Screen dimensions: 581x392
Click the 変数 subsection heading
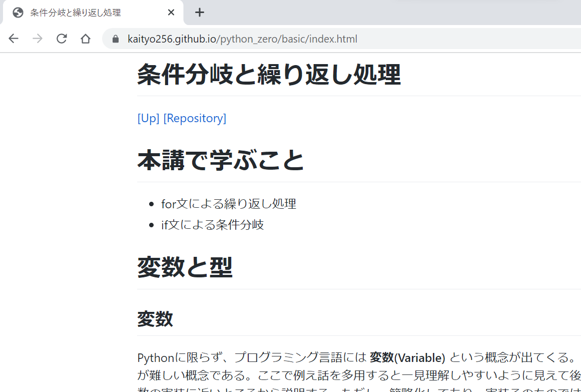[155, 319]
